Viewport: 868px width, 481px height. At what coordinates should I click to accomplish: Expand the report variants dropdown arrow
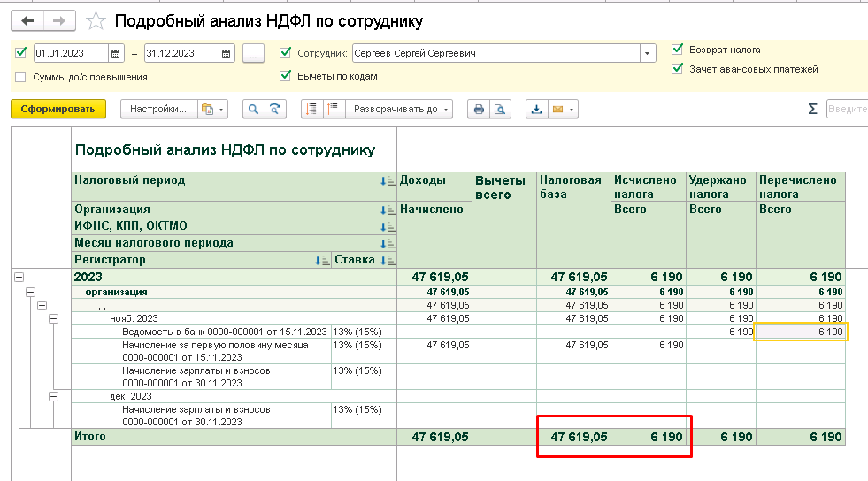[221, 109]
